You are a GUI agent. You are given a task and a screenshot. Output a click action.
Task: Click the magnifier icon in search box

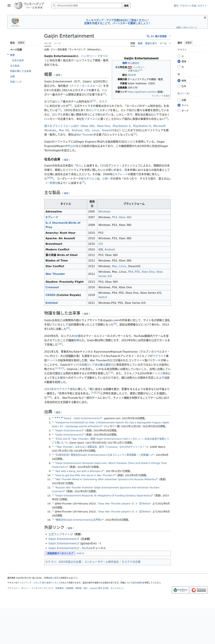click(54, 6)
